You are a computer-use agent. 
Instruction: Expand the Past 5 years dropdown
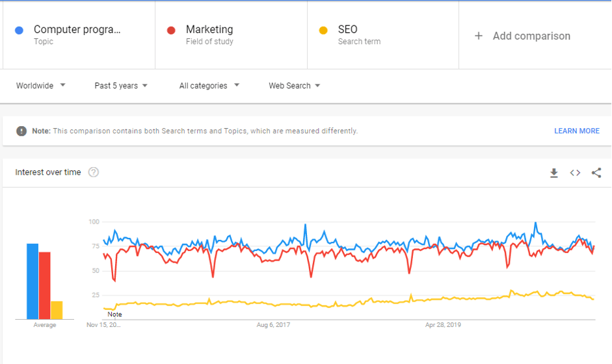pos(121,86)
